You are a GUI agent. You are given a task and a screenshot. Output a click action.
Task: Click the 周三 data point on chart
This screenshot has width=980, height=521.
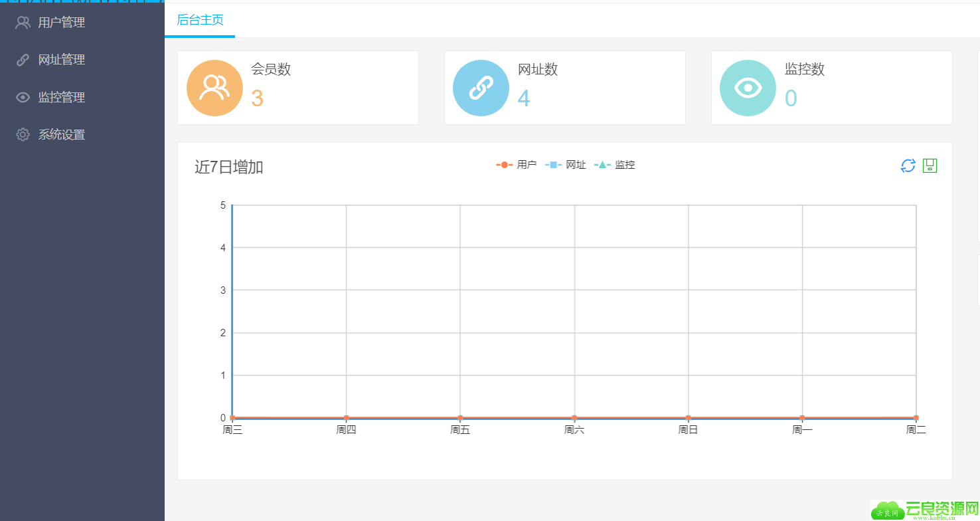[232, 418]
